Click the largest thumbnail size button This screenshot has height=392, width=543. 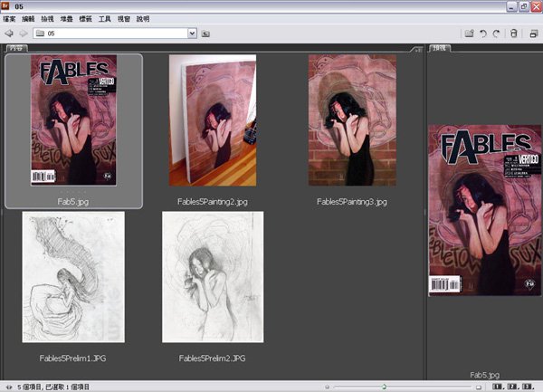478,386
